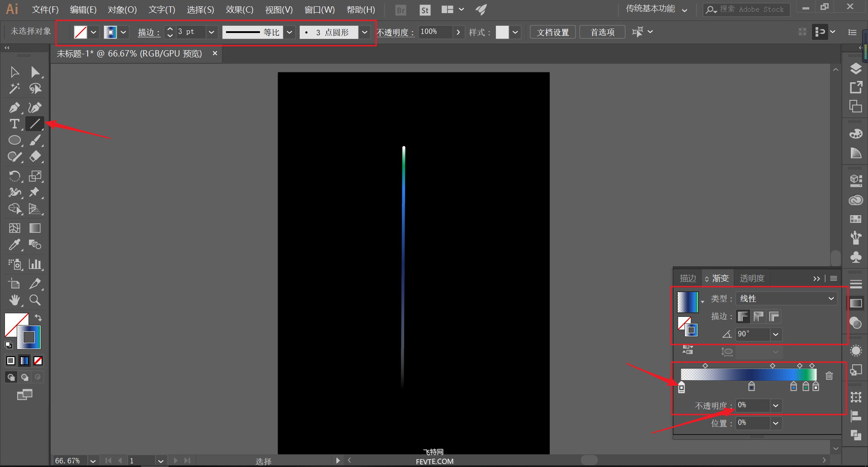Select the Magic Wand tool
This screenshot has height=467, width=868.
pyautogui.click(x=14, y=88)
